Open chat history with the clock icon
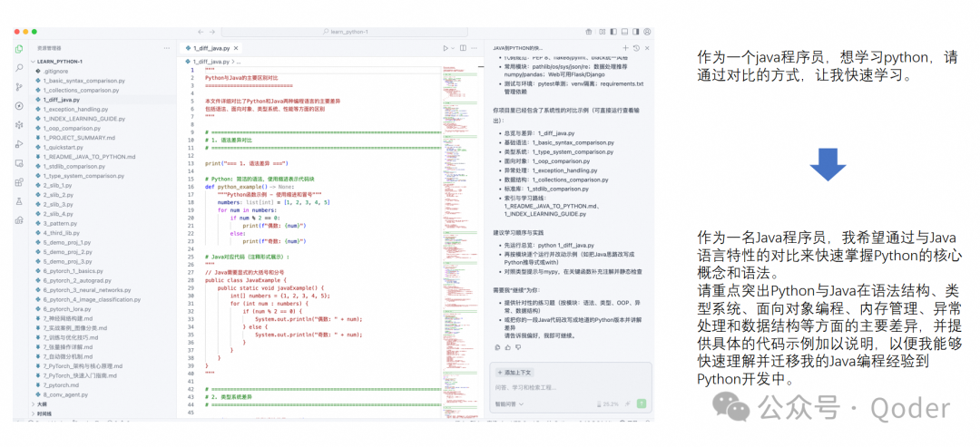This screenshot has height=447, width=980. [636, 48]
